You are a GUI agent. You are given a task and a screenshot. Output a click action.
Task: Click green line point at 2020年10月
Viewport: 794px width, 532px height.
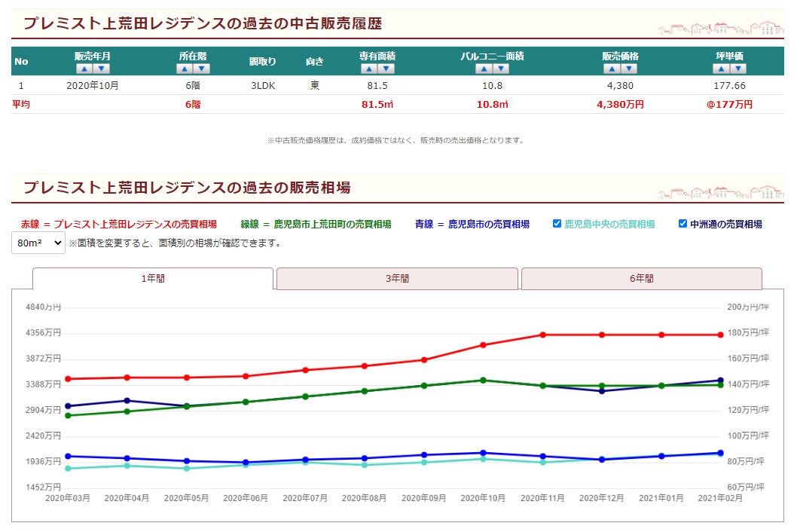pyautogui.click(x=483, y=381)
